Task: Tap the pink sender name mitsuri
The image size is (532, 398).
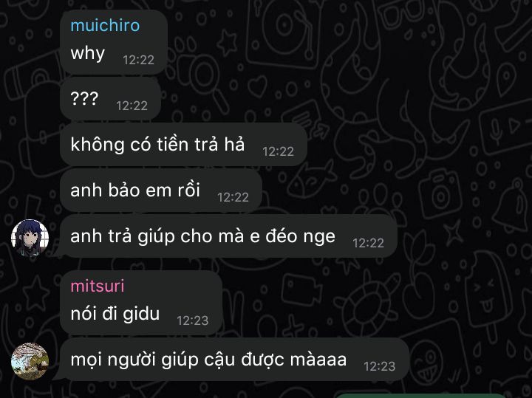Action: [x=98, y=286]
